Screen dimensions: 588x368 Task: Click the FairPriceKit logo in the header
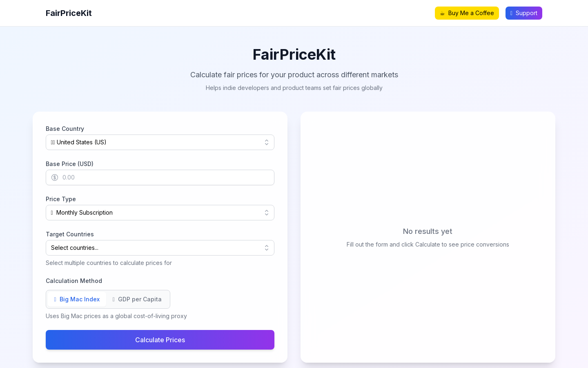tap(69, 13)
